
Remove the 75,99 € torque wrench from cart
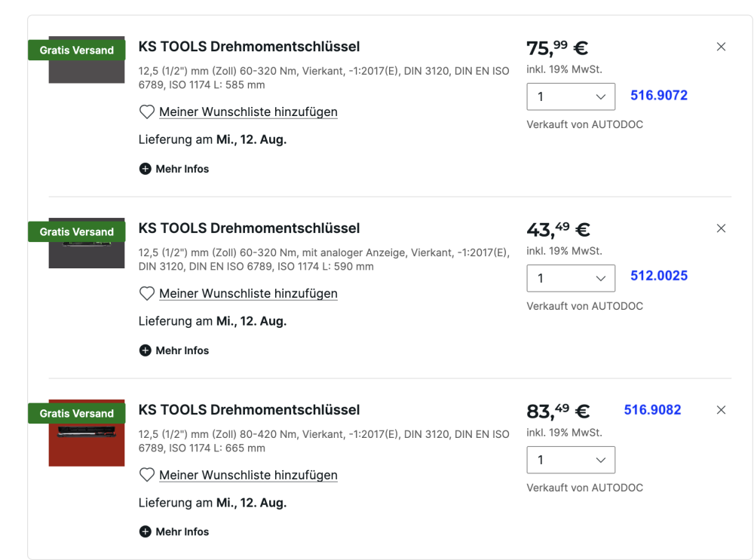click(x=721, y=47)
